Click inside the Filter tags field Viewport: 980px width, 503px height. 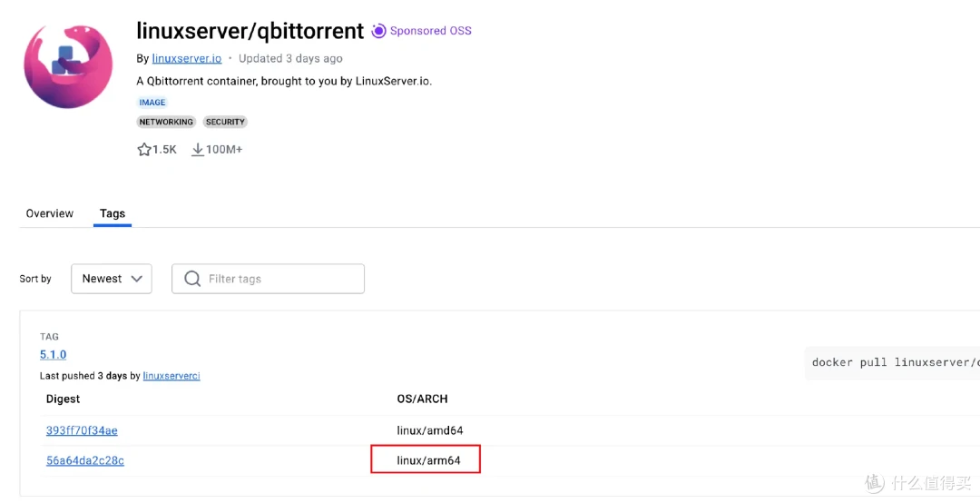(x=268, y=279)
